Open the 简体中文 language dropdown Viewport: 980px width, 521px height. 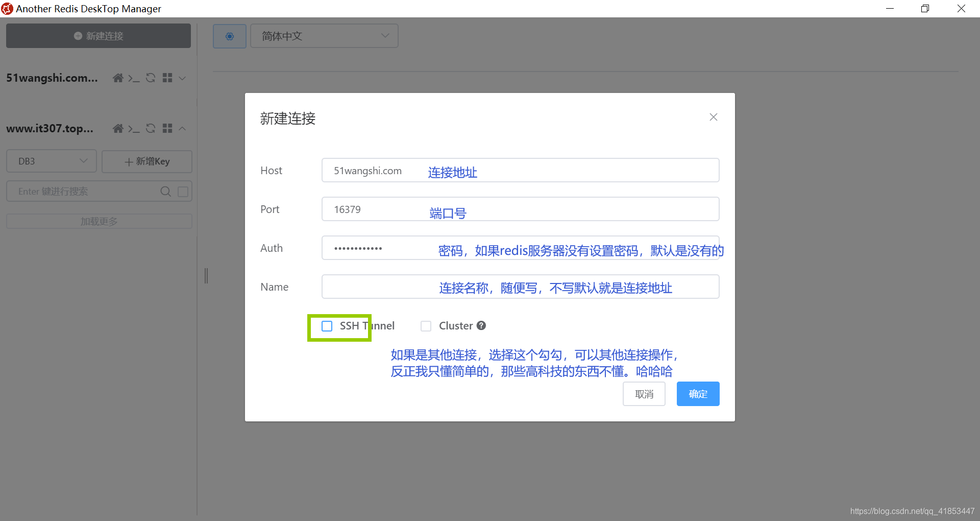(x=324, y=36)
